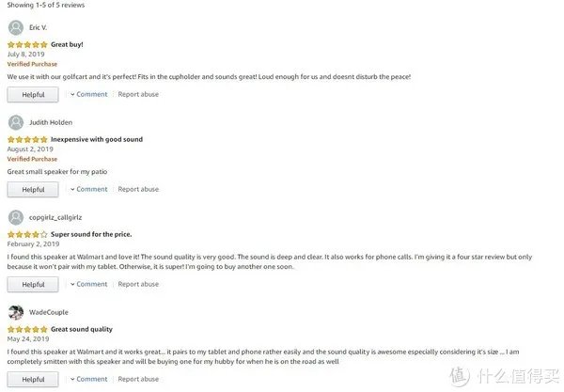The height and width of the screenshot is (392, 564).
Task: Expand the arrow before Comment in copgirlz_callgirlz's review
Action: pos(71,284)
